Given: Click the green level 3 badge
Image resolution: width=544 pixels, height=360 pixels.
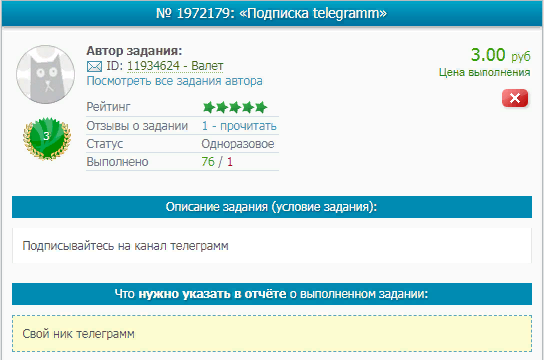Looking at the screenshot, I should [47, 138].
